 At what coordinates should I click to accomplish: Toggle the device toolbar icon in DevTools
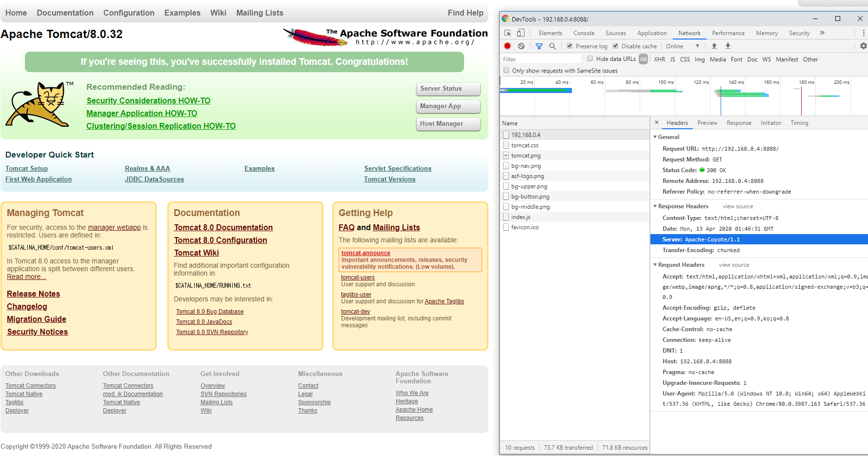(521, 33)
